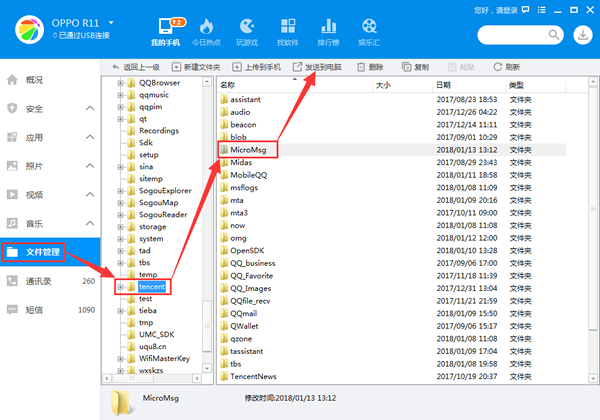Open the 娱乐汇 film reel icon
Viewport: 600px width, 420px height.
point(369,26)
